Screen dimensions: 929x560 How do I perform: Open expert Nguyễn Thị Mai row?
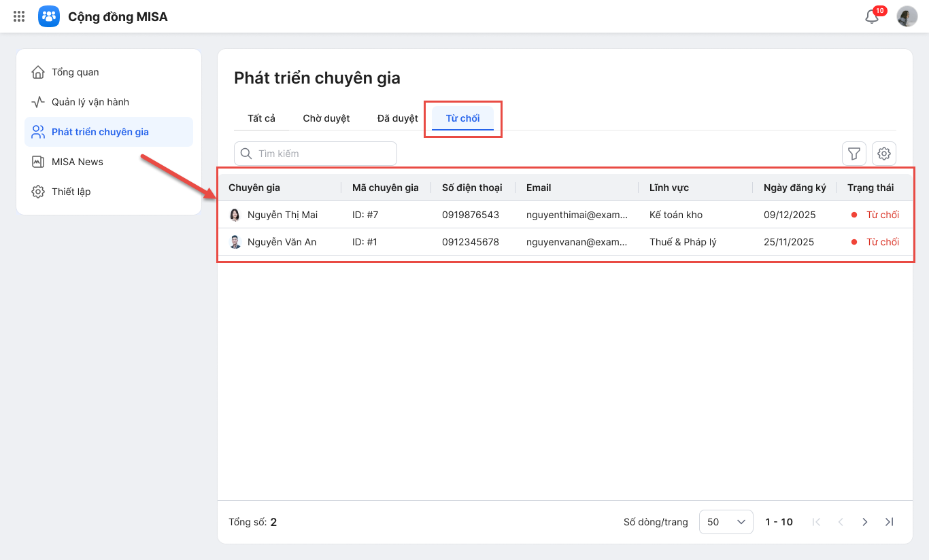tap(282, 215)
